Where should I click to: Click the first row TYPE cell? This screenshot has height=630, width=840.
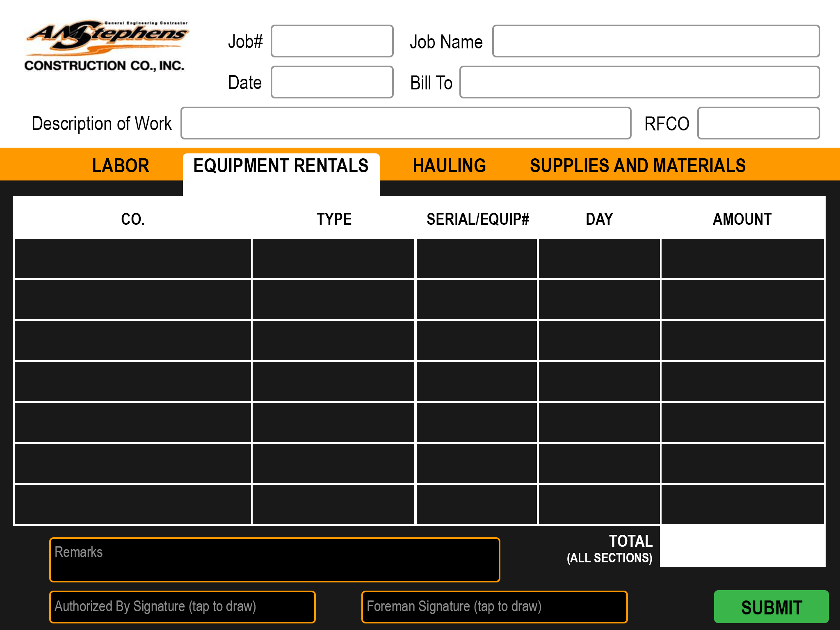pyautogui.click(x=333, y=258)
